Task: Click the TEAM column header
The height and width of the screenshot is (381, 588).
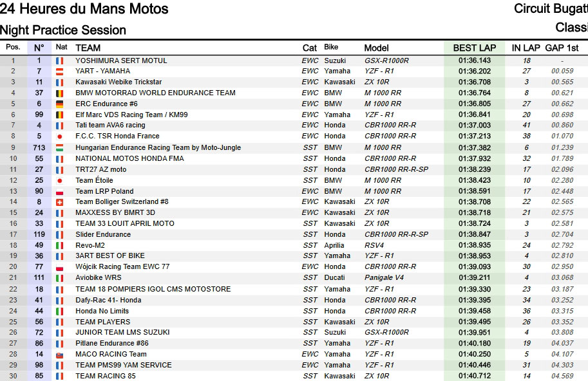Action: (x=88, y=48)
